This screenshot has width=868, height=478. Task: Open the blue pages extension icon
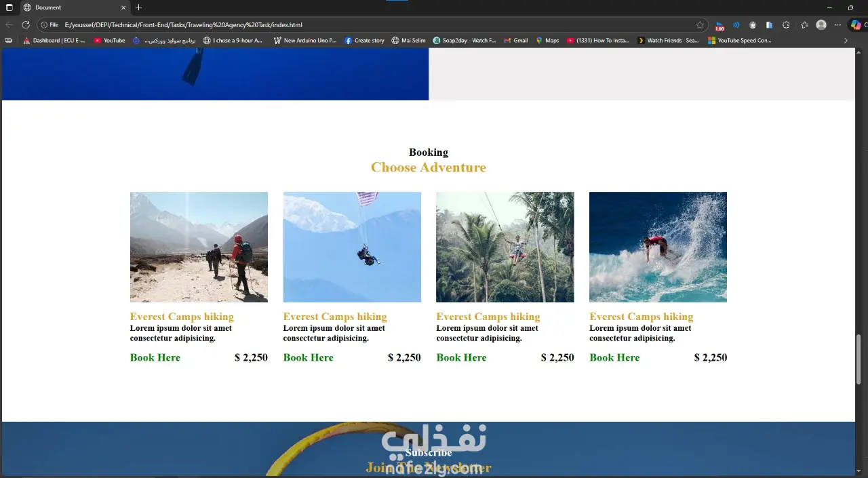769,24
